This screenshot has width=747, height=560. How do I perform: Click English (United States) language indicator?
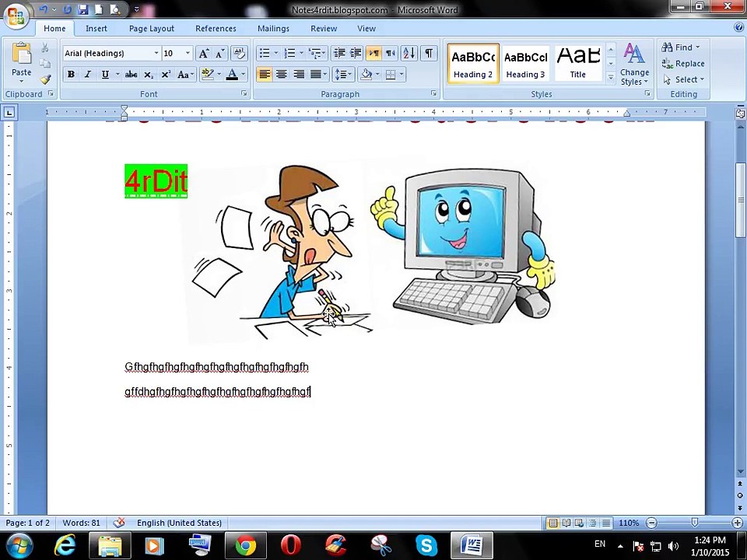coord(179,523)
